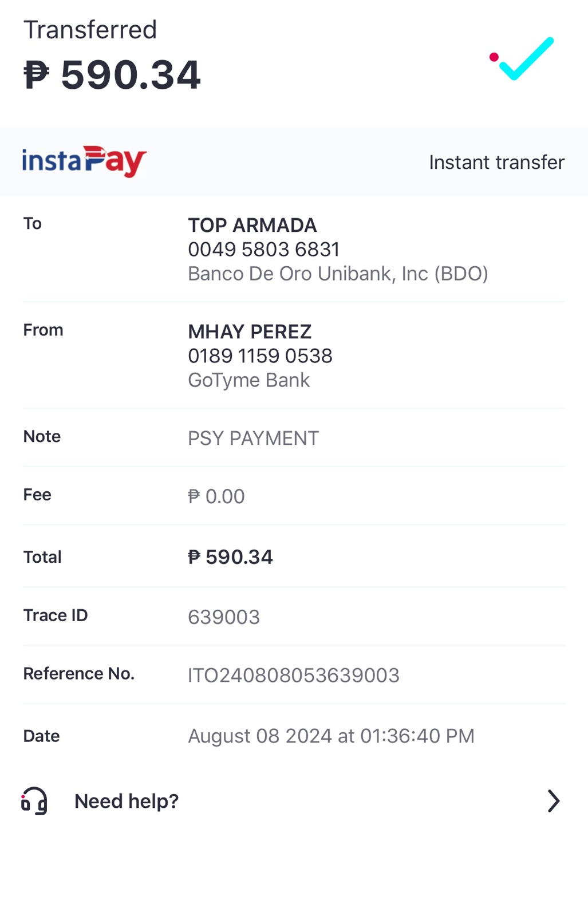The width and height of the screenshot is (588, 916).
Task: Tap Banco De Oro Unibank bank name
Action: click(338, 274)
